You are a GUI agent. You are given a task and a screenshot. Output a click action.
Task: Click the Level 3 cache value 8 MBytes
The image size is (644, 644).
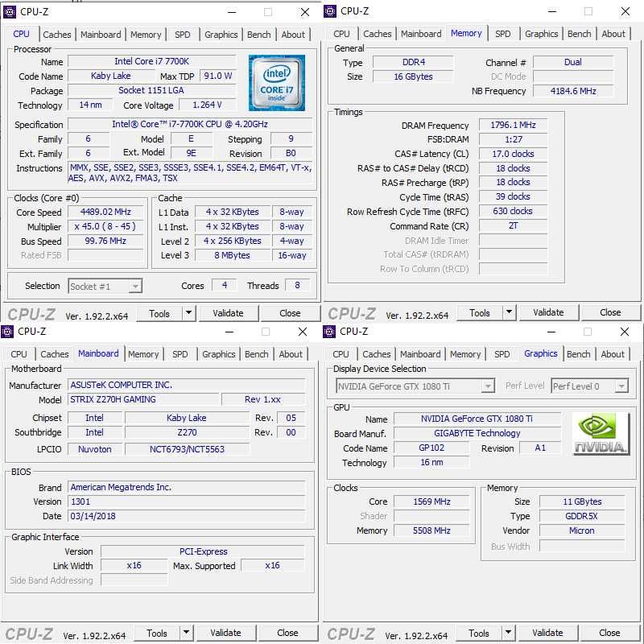[x=232, y=255]
